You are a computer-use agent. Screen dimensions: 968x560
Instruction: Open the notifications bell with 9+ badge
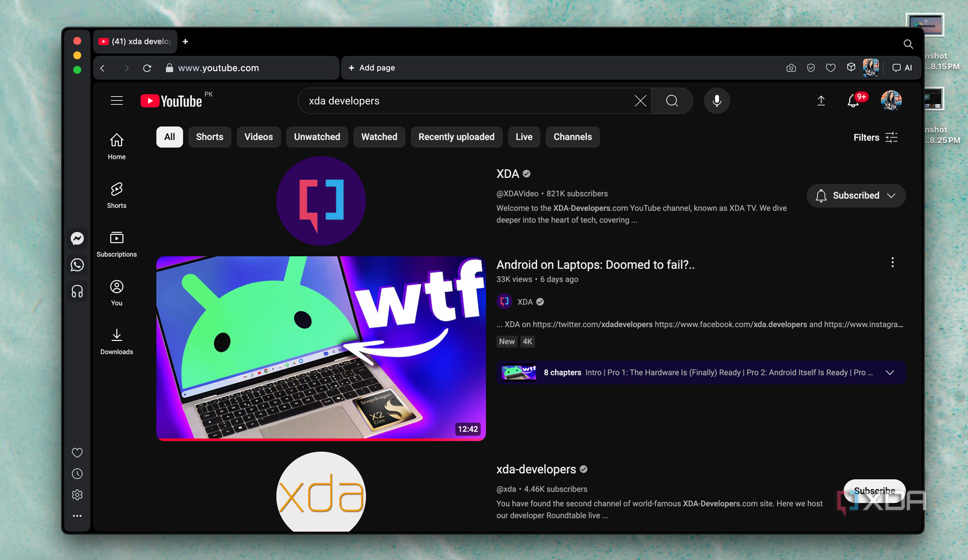click(854, 101)
